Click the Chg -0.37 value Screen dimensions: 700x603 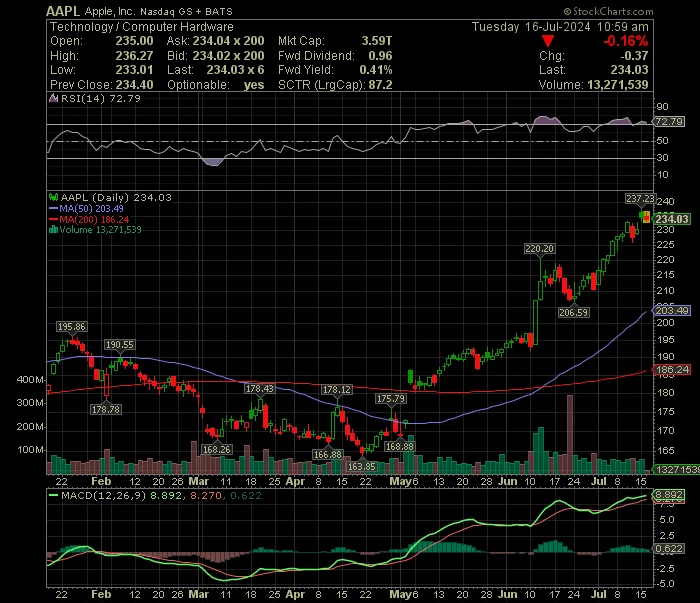click(634, 56)
